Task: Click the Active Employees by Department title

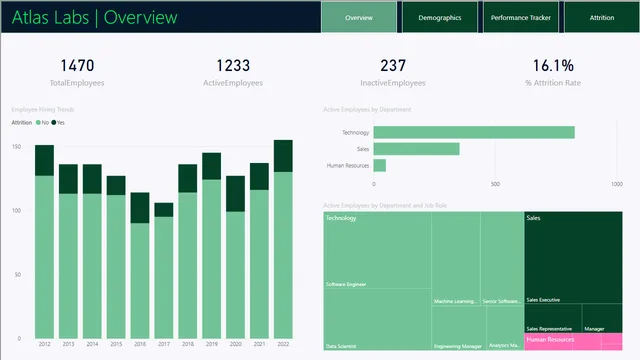Action: [x=367, y=109]
